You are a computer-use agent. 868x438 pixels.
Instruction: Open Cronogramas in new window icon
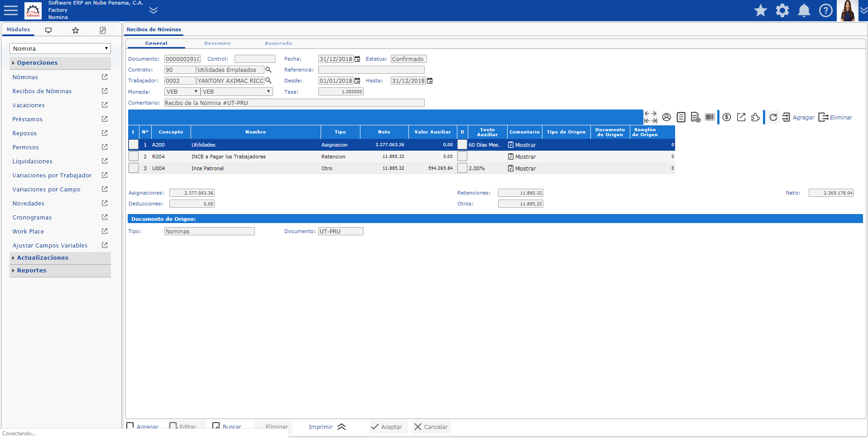[x=105, y=217]
